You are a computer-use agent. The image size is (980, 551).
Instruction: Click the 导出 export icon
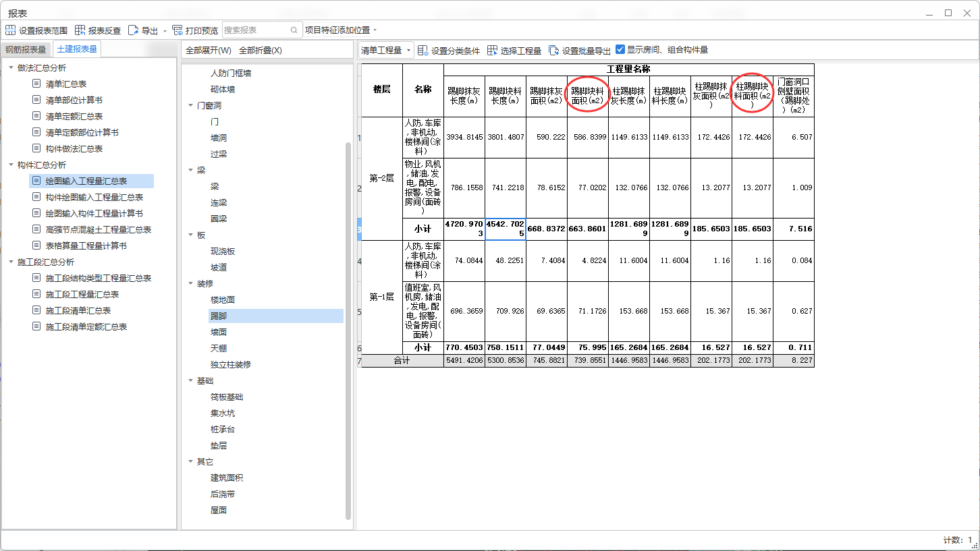(x=134, y=30)
